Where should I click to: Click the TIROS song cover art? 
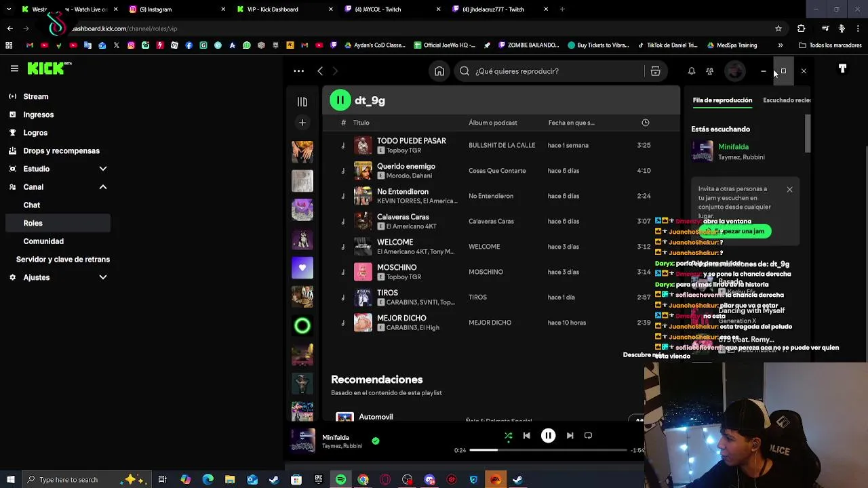(x=363, y=297)
